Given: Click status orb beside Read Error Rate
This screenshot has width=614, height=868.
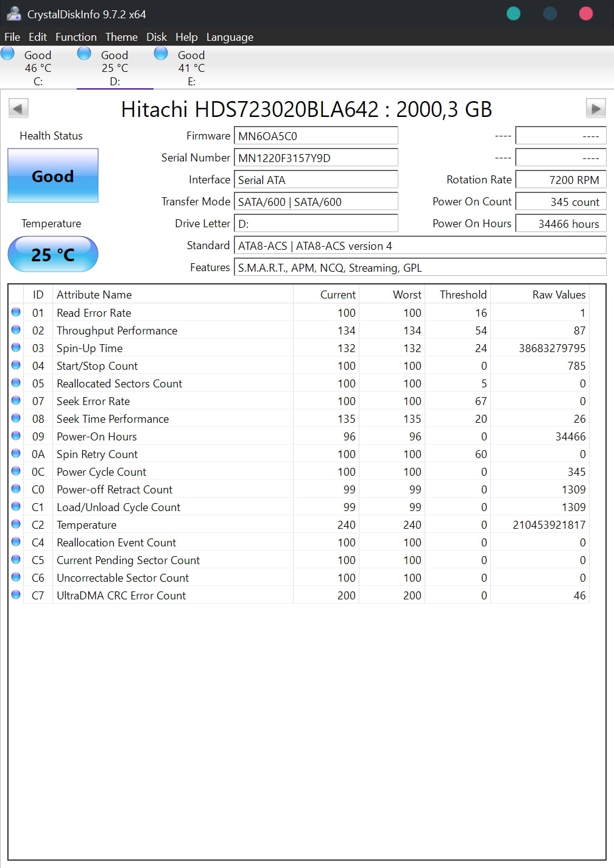Looking at the screenshot, I should [x=16, y=312].
